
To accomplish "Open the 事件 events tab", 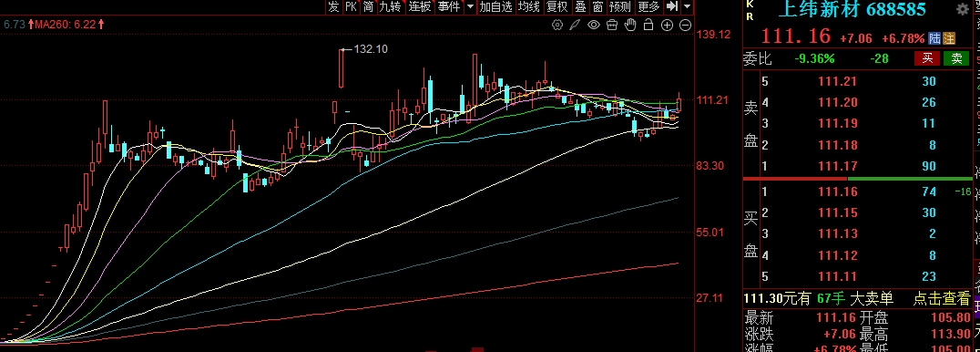I will pos(449,7).
